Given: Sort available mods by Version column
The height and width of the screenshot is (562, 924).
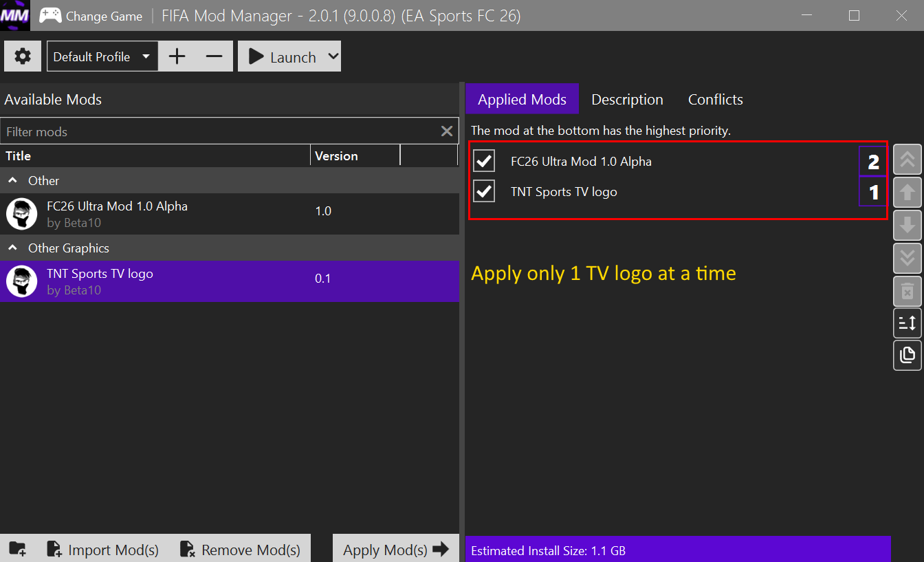Looking at the screenshot, I should (355, 156).
